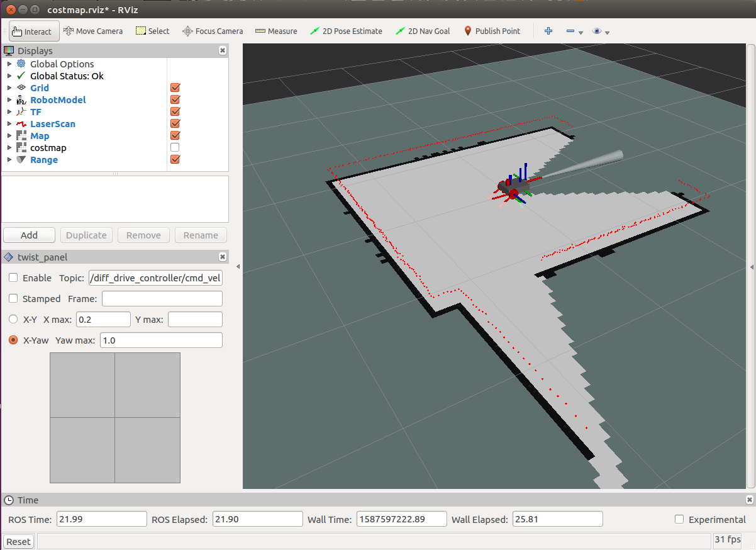This screenshot has width=756, height=550.
Task: Uncheck the RobotModel display checkbox
Action: click(175, 99)
